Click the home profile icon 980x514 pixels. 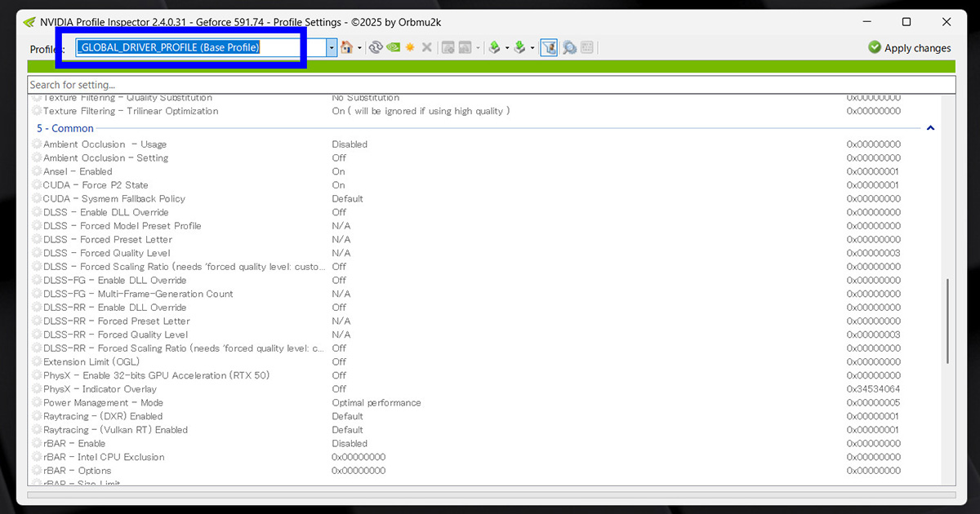tap(346, 48)
